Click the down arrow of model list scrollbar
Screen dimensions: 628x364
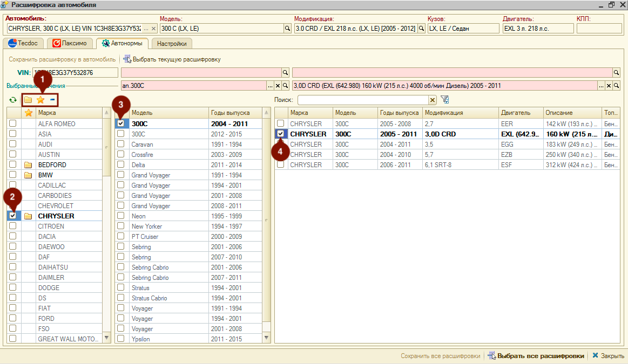(266, 338)
